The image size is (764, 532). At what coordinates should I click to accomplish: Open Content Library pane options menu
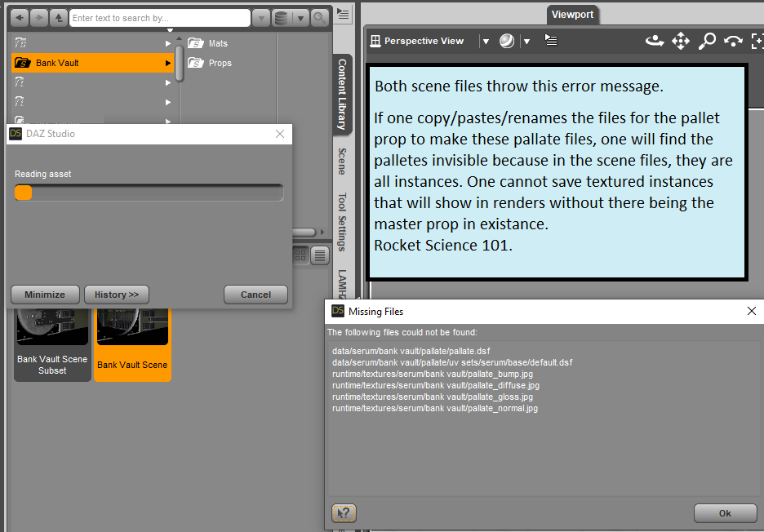click(x=343, y=14)
